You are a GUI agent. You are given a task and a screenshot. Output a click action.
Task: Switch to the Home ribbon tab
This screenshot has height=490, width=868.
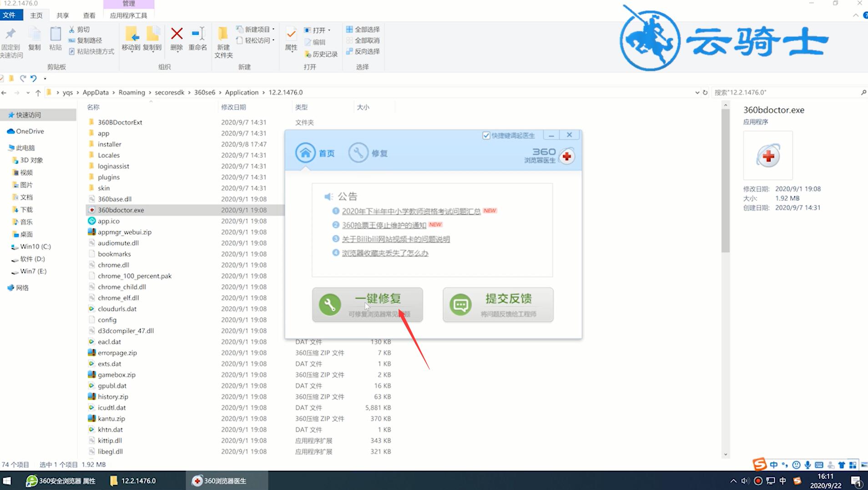point(36,15)
